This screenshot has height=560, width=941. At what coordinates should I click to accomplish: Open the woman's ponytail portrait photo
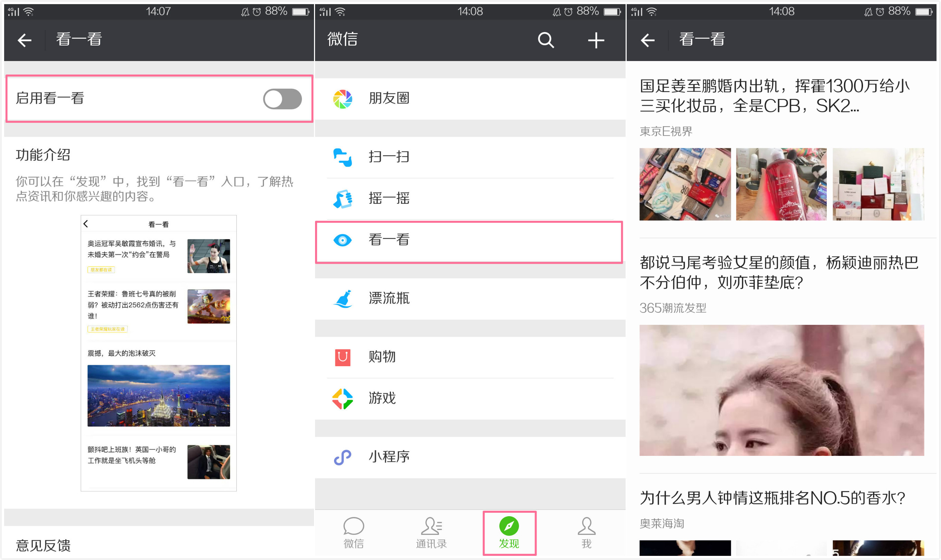coord(782,391)
